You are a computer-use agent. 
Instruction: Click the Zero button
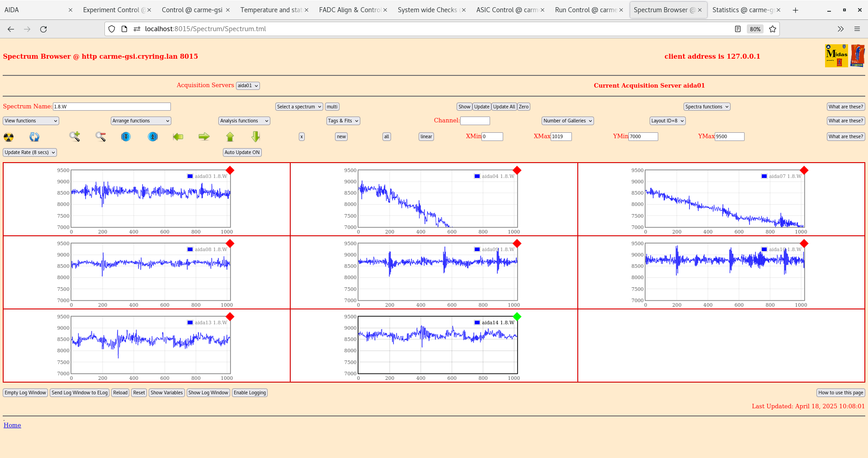(x=524, y=107)
